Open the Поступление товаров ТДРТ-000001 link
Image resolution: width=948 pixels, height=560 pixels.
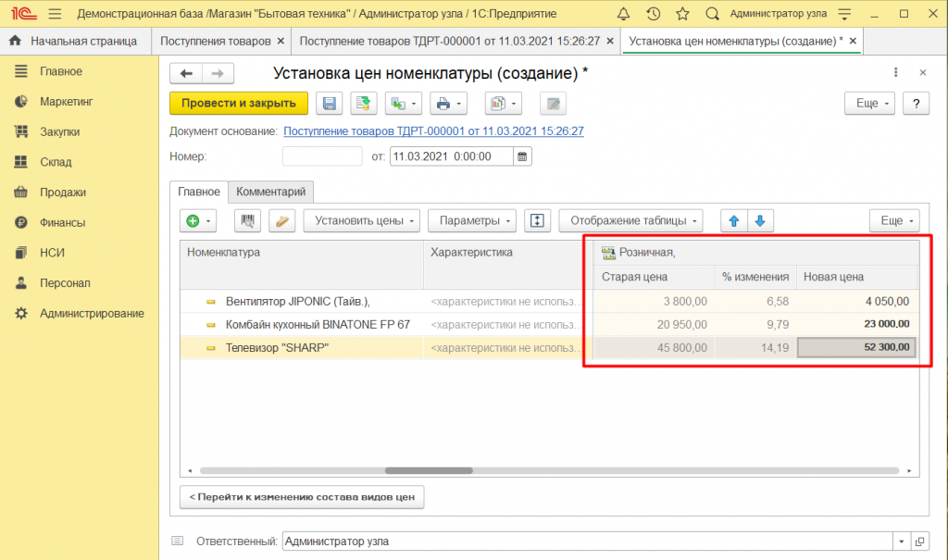(433, 131)
